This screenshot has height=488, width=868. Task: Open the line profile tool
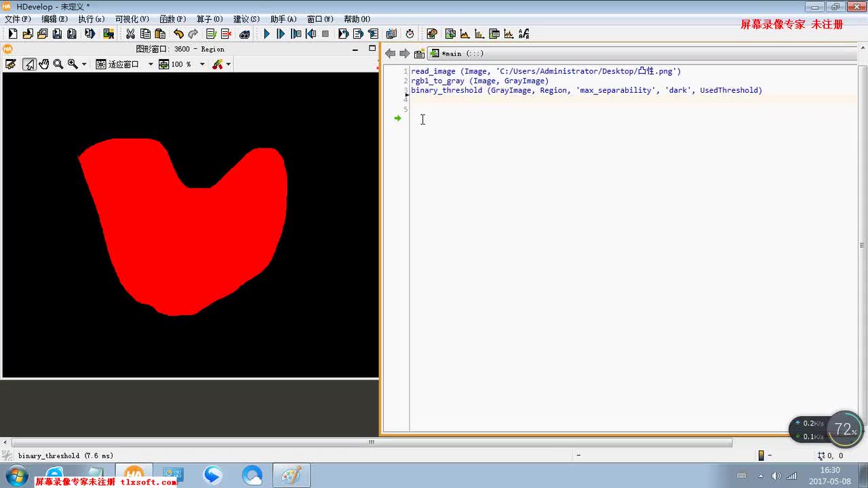pos(509,34)
